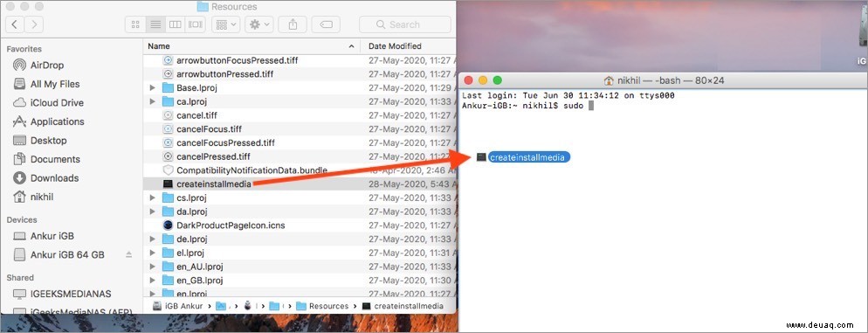Open Documents in the sidebar

[54, 159]
